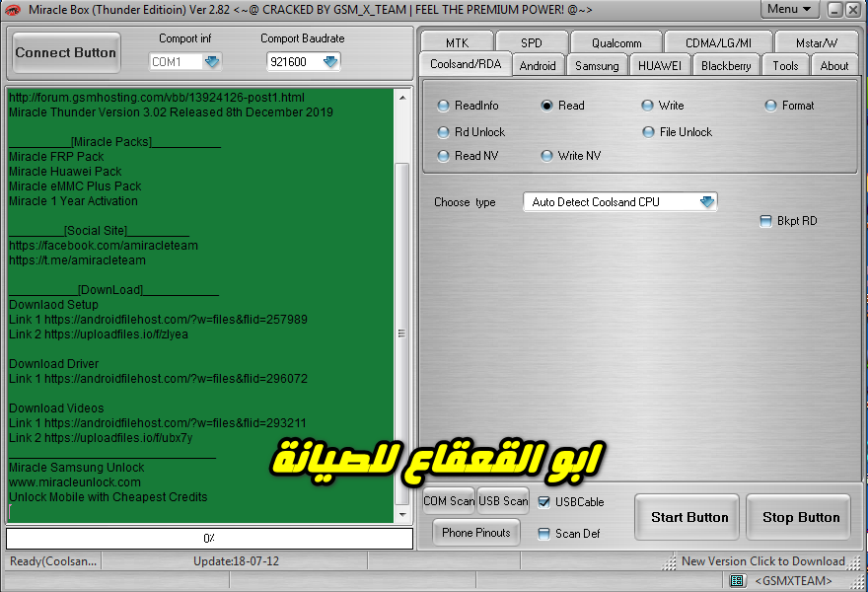868x592 pixels.
Task: Click New Version Click to Download link
Action: (763, 561)
